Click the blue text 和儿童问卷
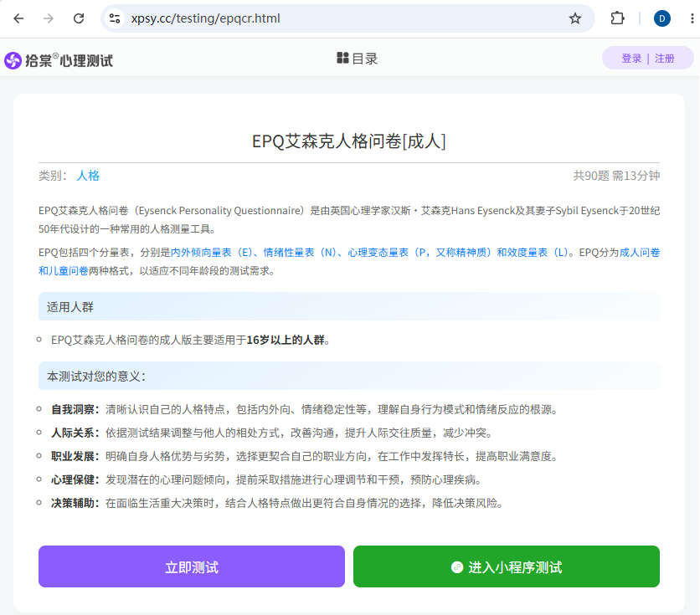 pyautogui.click(x=64, y=271)
